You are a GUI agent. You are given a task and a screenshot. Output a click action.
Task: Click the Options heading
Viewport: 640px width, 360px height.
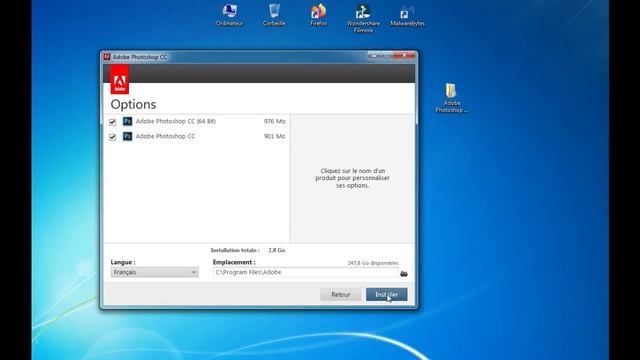[133, 104]
